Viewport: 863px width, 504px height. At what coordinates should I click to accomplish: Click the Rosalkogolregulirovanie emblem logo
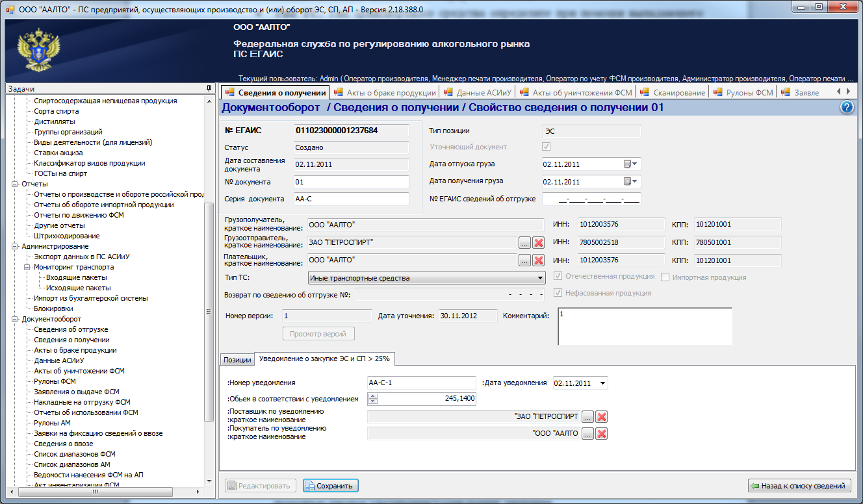click(x=39, y=49)
